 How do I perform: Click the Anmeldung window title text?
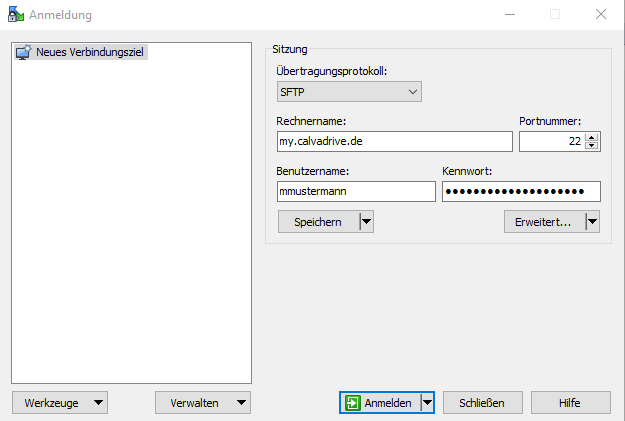click(61, 15)
